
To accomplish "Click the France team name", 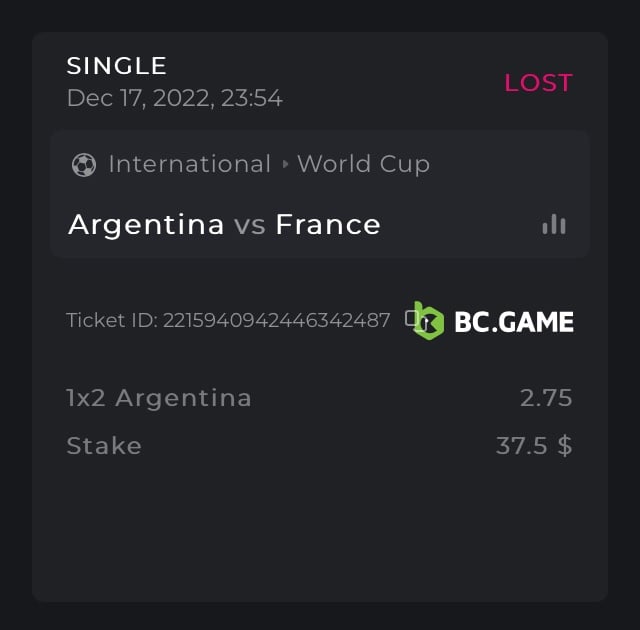I will [328, 224].
